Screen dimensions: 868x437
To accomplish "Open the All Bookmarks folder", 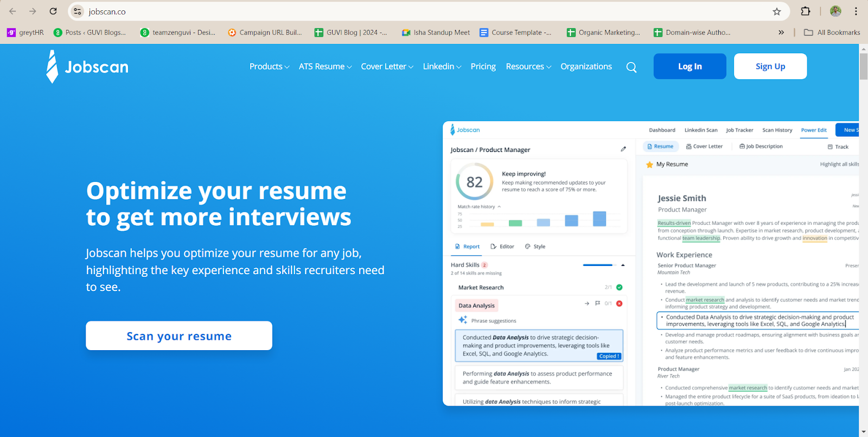I will (x=832, y=33).
